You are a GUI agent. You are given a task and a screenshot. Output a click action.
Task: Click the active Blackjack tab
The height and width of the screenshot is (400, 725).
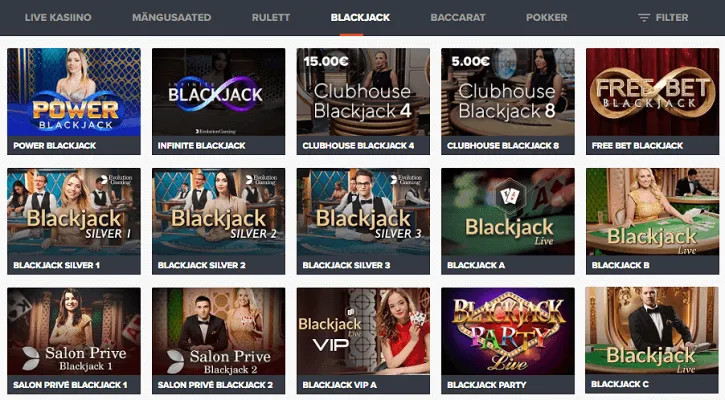point(360,18)
